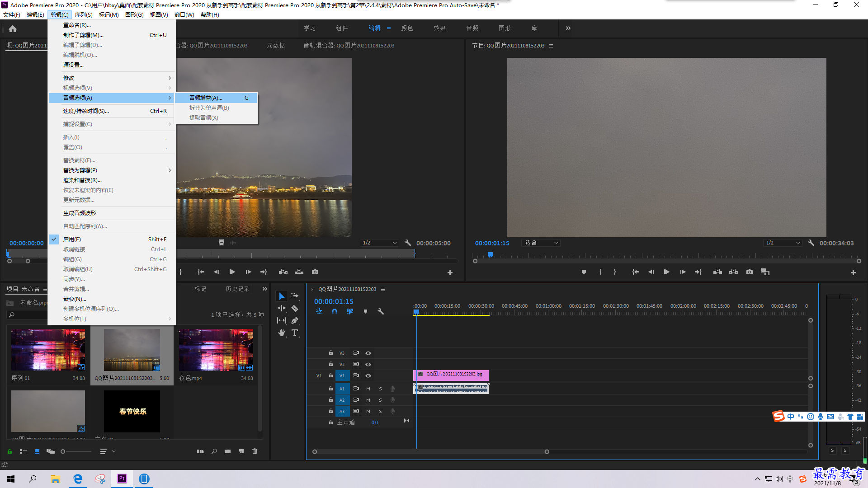The width and height of the screenshot is (868, 488).
Task: Mute audio track A1
Action: [x=368, y=389]
